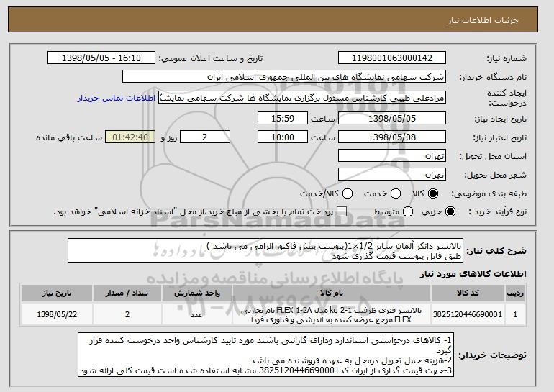Click the announcement date field 1398/05/05 - 16:10
The image size is (554, 392).
coord(101,58)
